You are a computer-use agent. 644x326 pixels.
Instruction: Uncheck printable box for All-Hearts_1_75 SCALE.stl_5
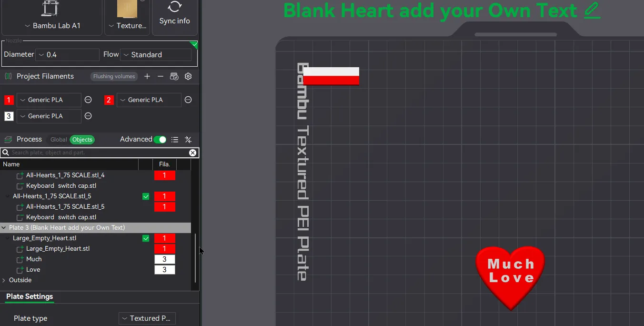(x=146, y=196)
